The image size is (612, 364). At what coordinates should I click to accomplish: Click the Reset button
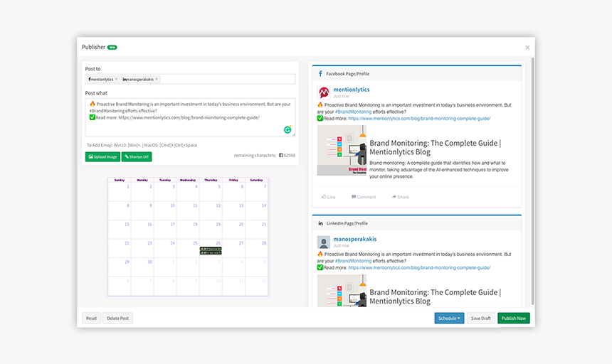coord(91,318)
